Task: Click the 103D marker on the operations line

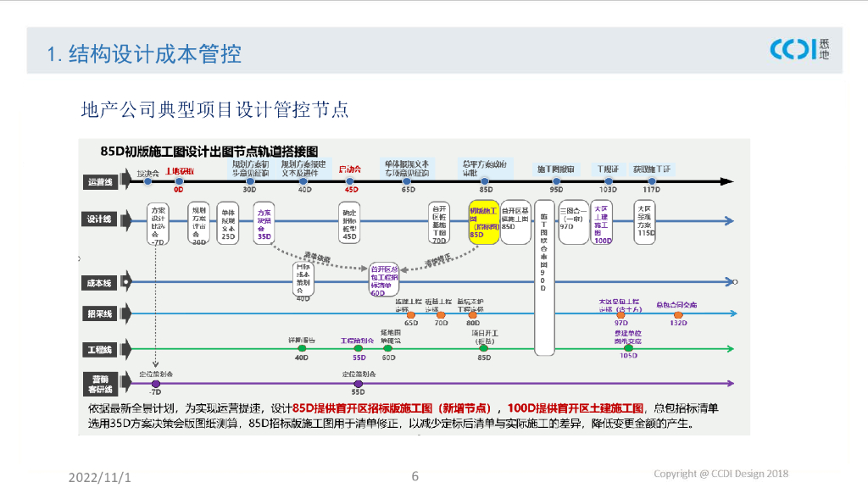Action: point(609,181)
